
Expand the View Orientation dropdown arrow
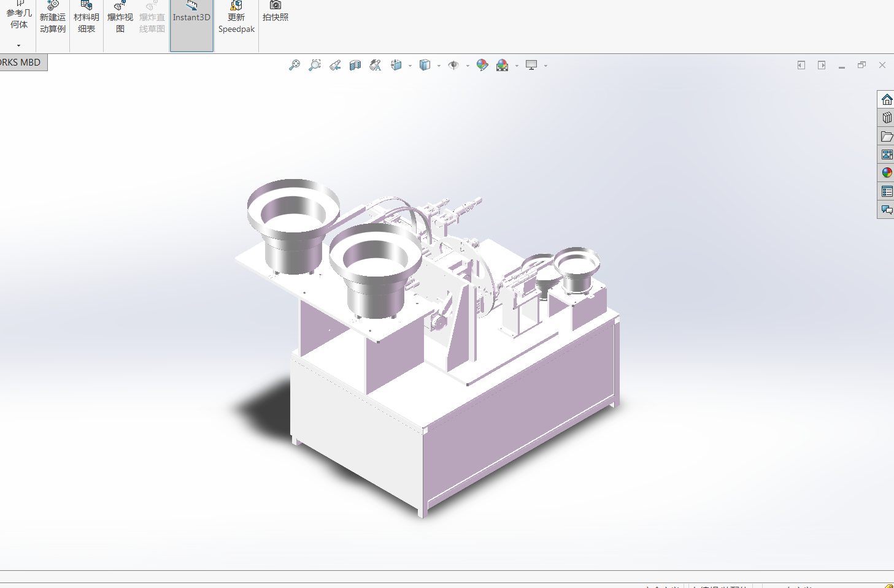(x=410, y=66)
